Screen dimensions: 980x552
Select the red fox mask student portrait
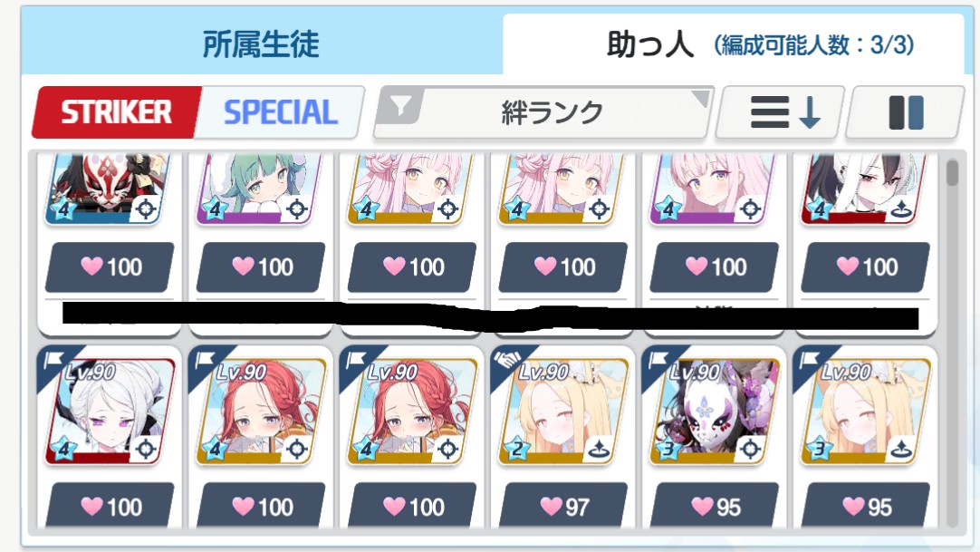pyautogui.click(x=108, y=189)
